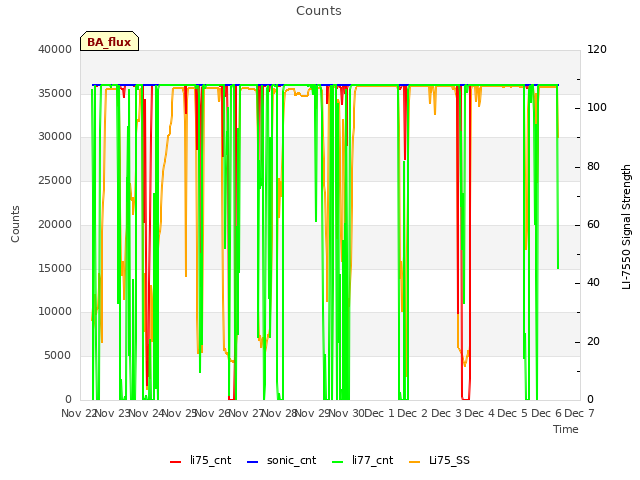This screenshot has height=480, width=640.
Task: Click the orange Li75_SS legend swatch
Action: click(414, 462)
